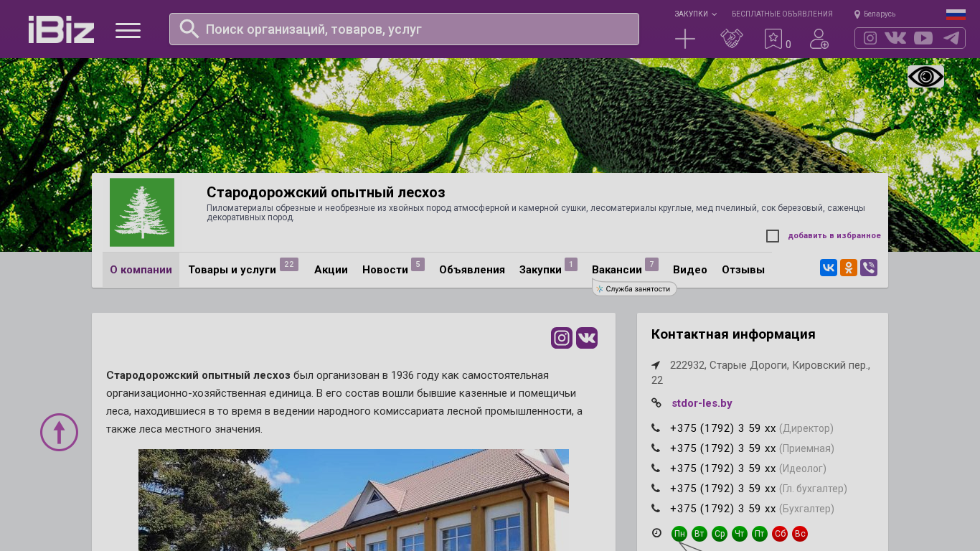Image resolution: width=980 pixels, height=551 pixels.
Task: Open the Видео tab
Action: 690,270
